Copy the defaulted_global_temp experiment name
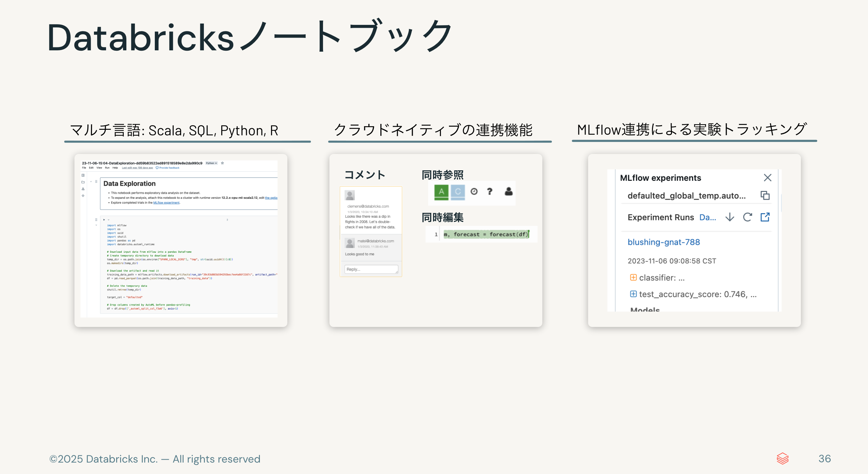The height and width of the screenshot is (474, 868). click(x=765, y=196)
